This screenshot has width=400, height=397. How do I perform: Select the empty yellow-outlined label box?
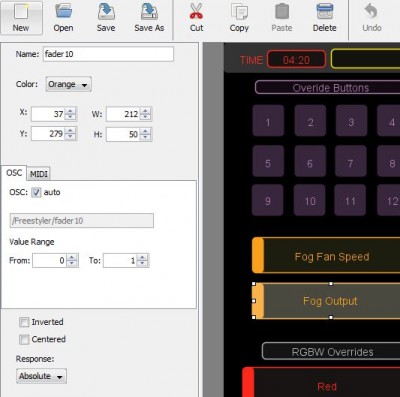(365, 59)
